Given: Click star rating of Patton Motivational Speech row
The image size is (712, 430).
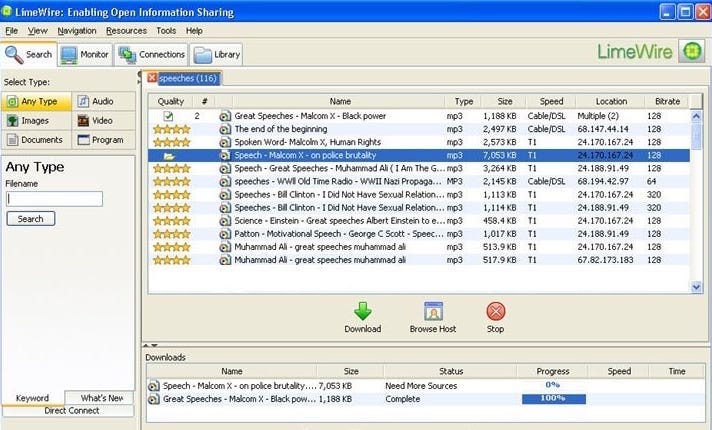Looking at the screenshot, I should pos(172,234).
